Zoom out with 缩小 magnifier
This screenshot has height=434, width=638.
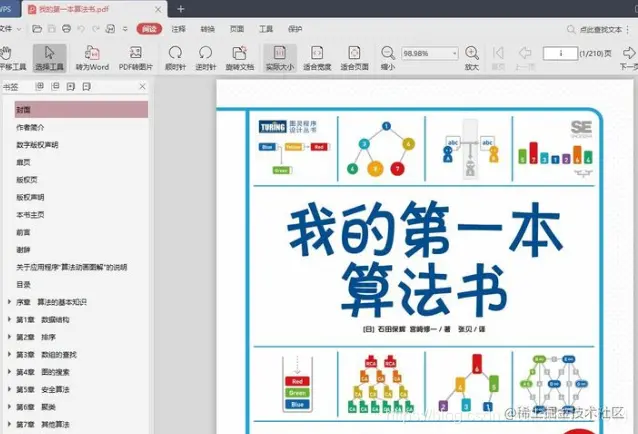click(388, 58)
